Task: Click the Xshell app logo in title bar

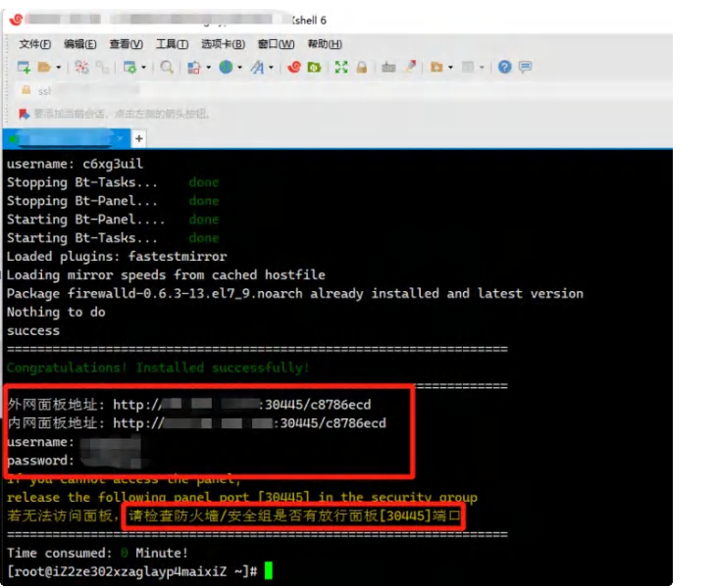Action: (16, 20)
